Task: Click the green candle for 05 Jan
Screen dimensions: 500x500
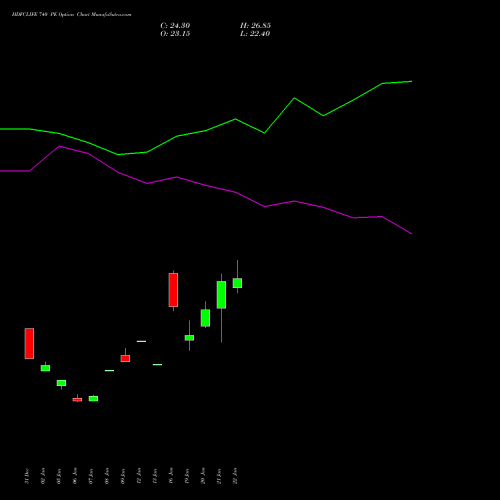Action: [61, 383]
